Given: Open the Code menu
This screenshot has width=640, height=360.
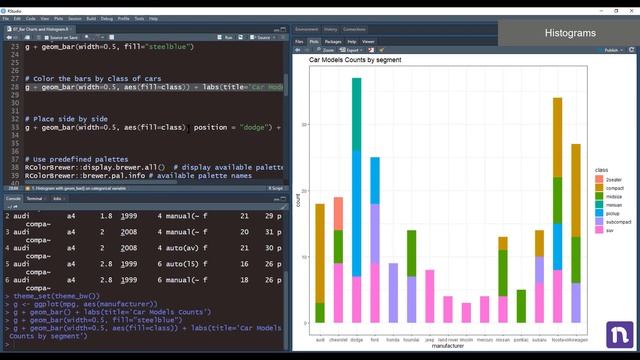Looking at the screenshot, I should pyautogui.click(x=31, y=19).
